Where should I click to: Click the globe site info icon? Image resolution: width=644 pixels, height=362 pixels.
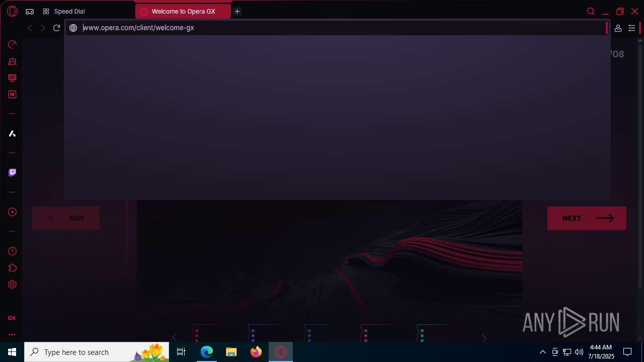click(73, 28)
